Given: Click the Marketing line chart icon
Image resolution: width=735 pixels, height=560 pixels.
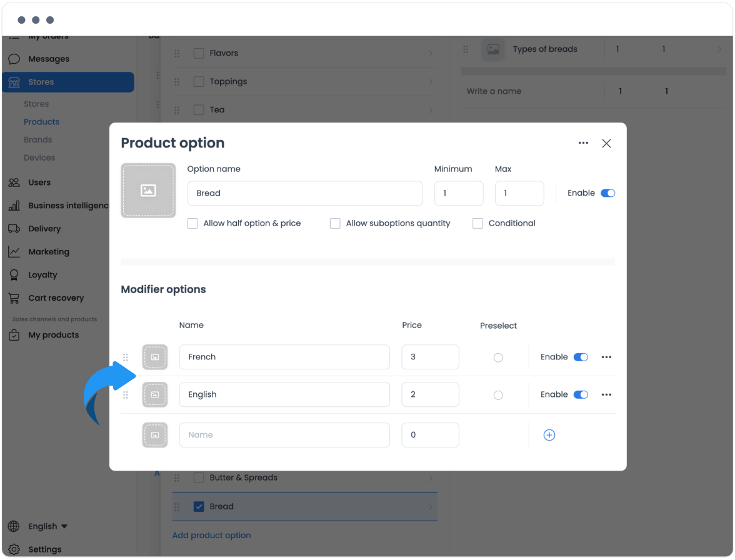Looking at the screenshot, I should [14, 252].
